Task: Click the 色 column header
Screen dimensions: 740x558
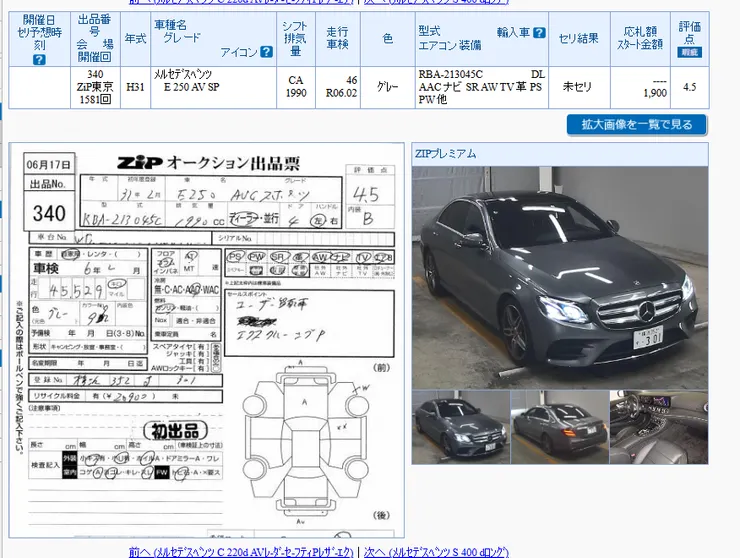Action: tap(387, 39)
